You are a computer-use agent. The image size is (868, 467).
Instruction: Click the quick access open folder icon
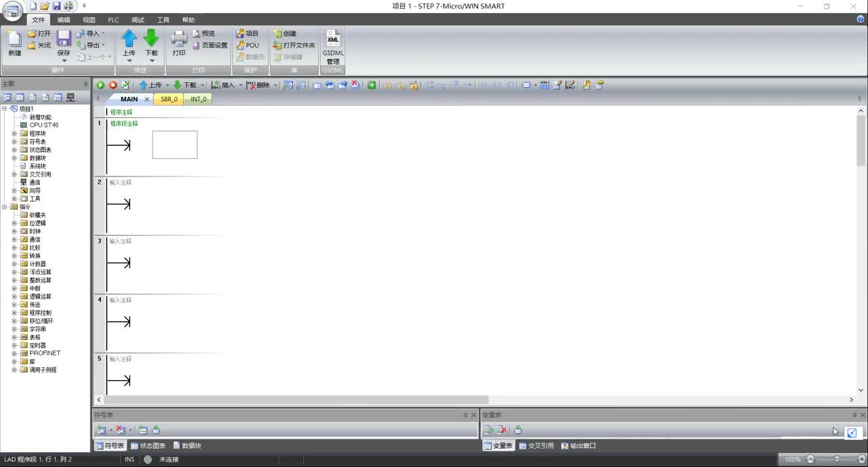click(45, 6)
